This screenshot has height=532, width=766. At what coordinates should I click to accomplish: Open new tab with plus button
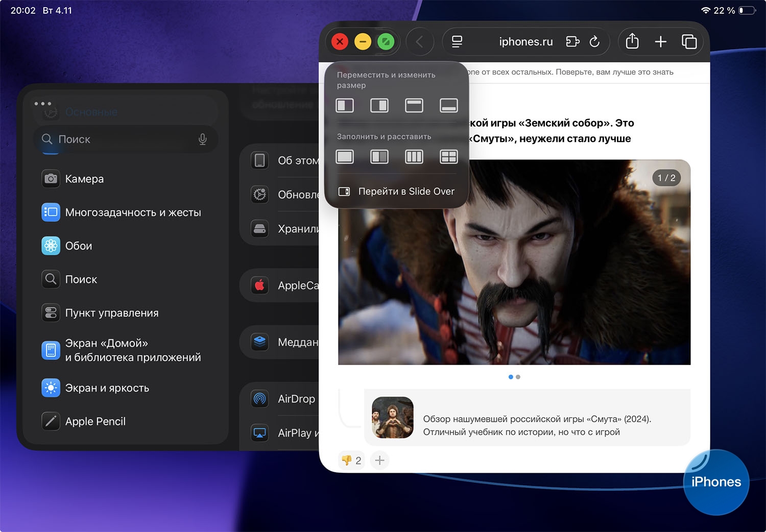(x=660, y=41)
